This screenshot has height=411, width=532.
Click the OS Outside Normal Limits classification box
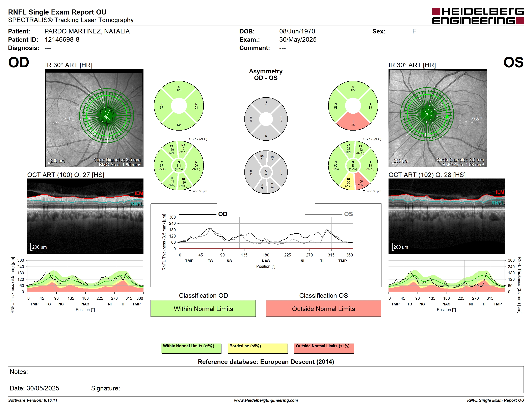click(323, 308)
